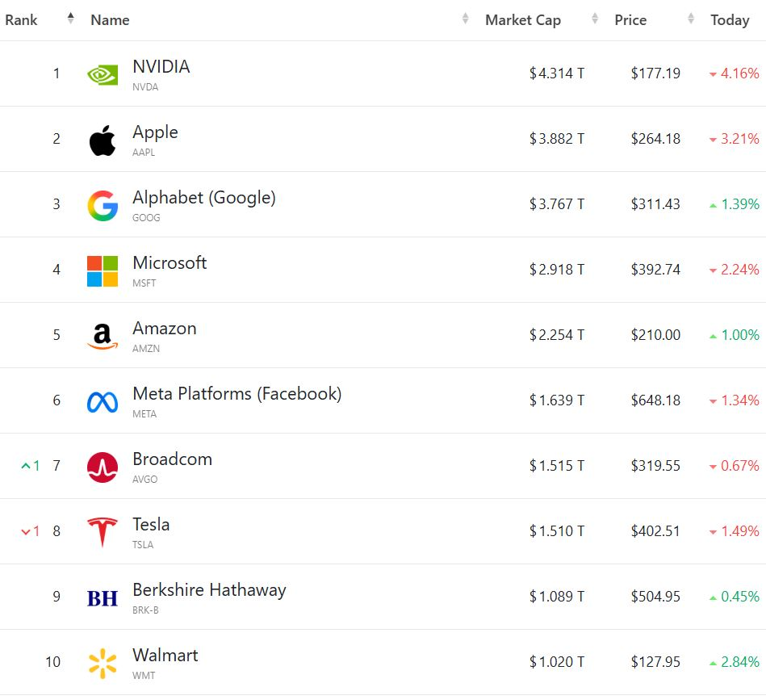The width and height of the screenshot is (766, 700).
Task: Open the Walmart company name link
Action: pyautogui.click(x=165, y=656)
